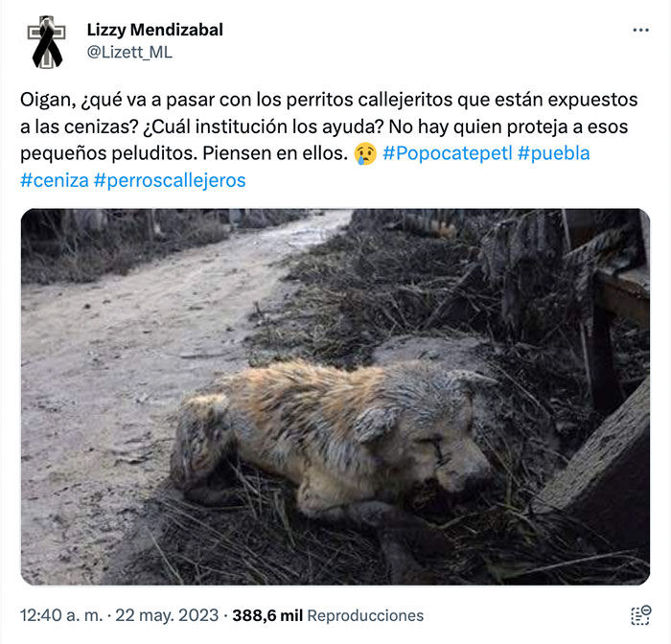This screenshot has height=644, width=671.
Task: Click the 12:40 a. m. timestamp
Action: click(61, 615)
